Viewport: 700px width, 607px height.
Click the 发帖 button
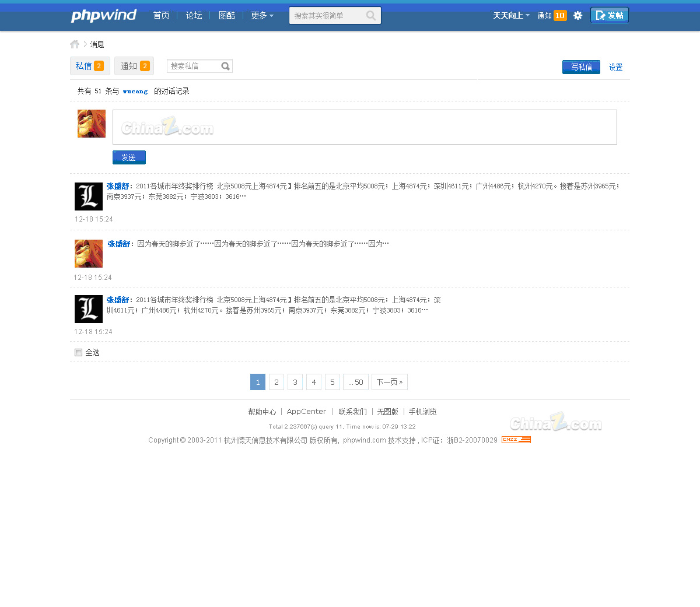coord(610,15)
